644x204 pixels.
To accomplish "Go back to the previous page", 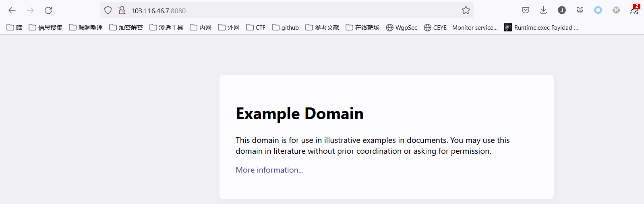I will tap(12, 10).
